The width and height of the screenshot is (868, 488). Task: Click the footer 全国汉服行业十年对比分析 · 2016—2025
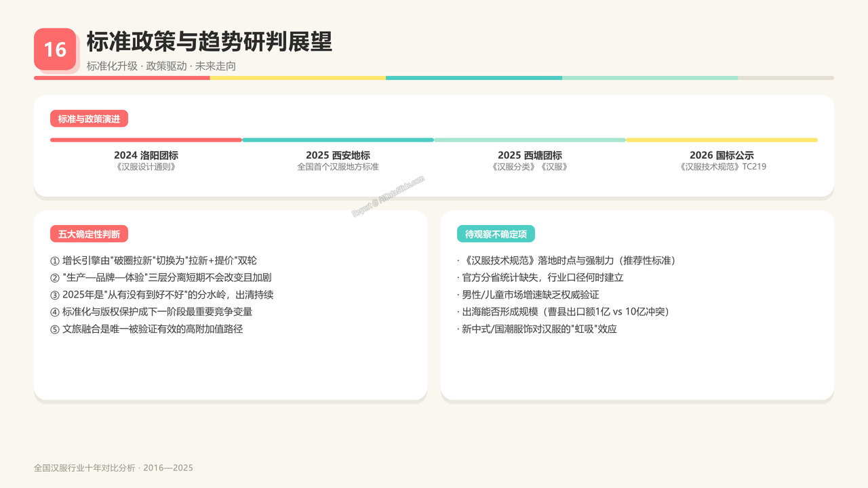click(x=113, y=468)
